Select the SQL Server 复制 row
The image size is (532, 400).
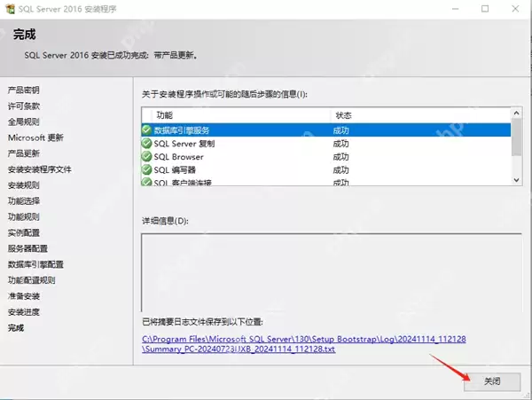[x=325, y=144]
